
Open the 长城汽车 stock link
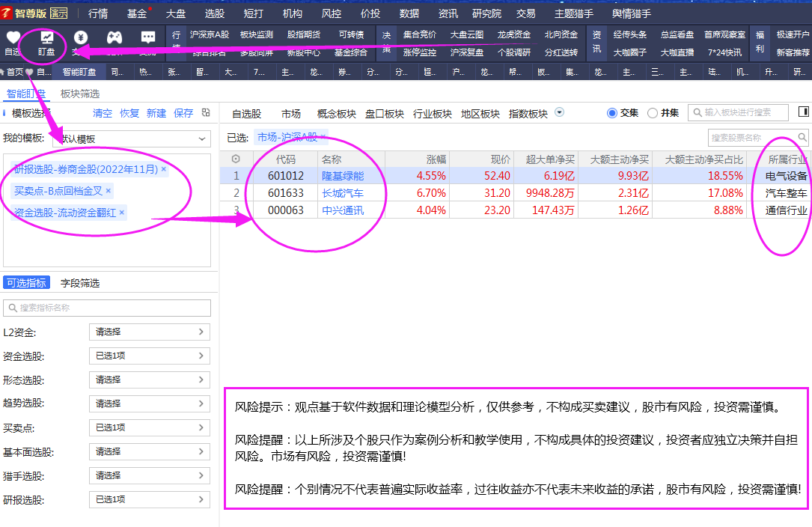[x=342, y=193]
